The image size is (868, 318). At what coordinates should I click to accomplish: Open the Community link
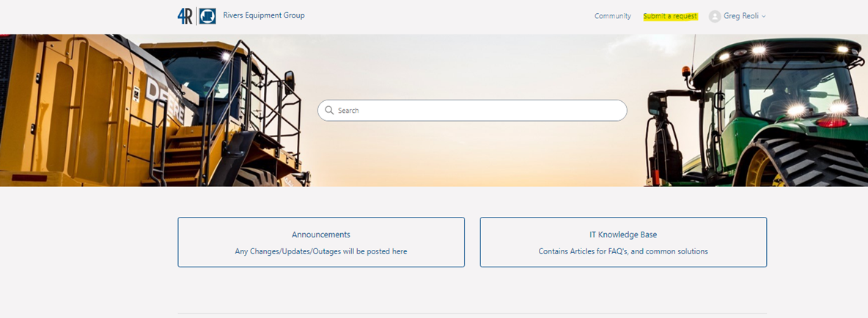612,16
